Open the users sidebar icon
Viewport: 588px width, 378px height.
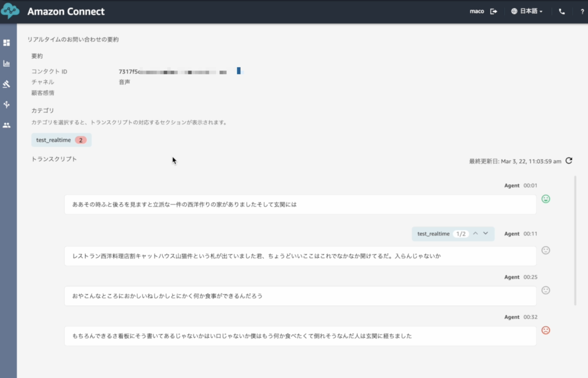tap(6, 125)
